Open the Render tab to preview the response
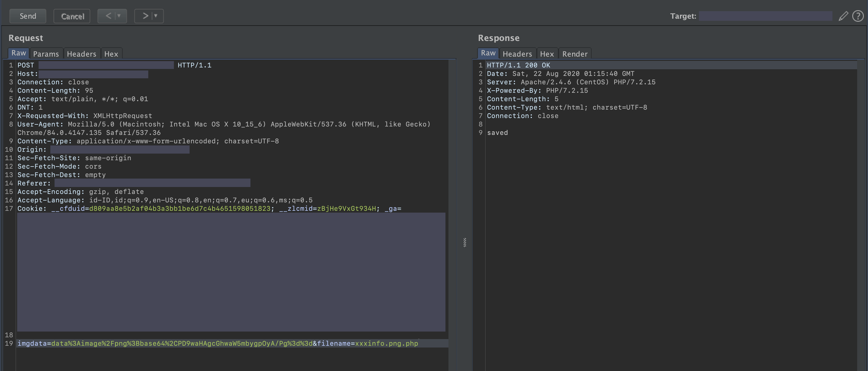 tap(574, 54)
